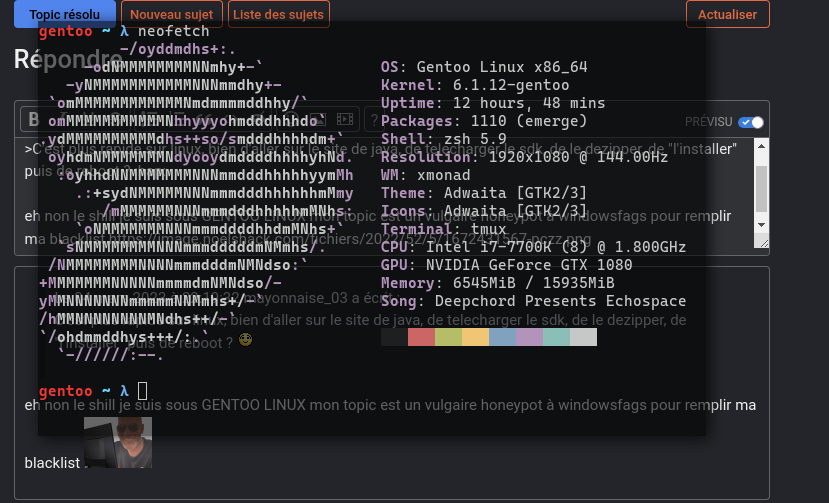Toggle bold formatting in the reply editor
This screenshot has height=503, width=829.
(x=33, y=120)
